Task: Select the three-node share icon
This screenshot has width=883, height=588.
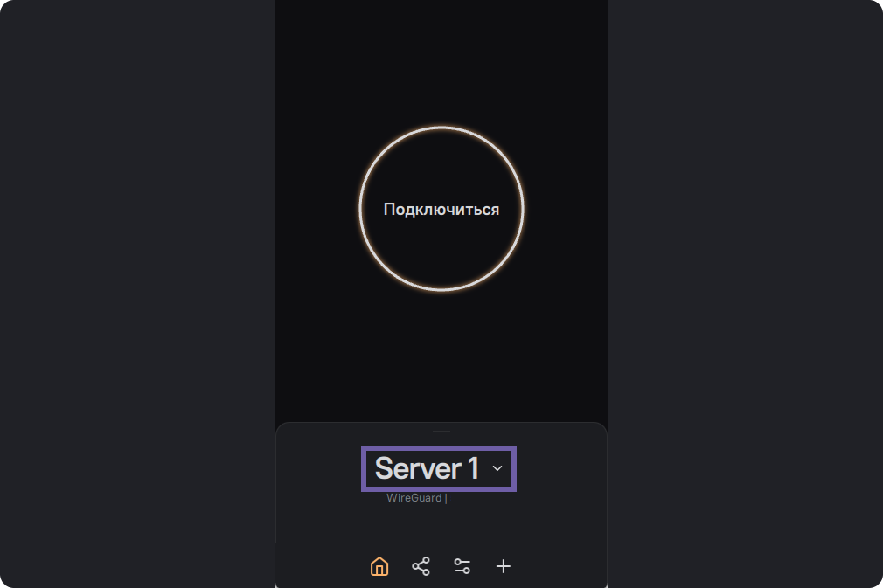Action: (421, 566)
